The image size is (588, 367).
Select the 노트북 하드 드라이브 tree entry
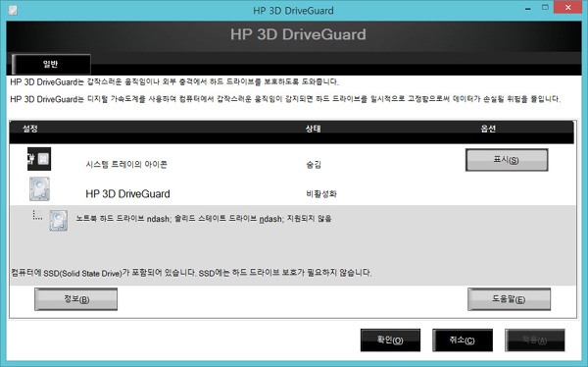click(204, 219)
